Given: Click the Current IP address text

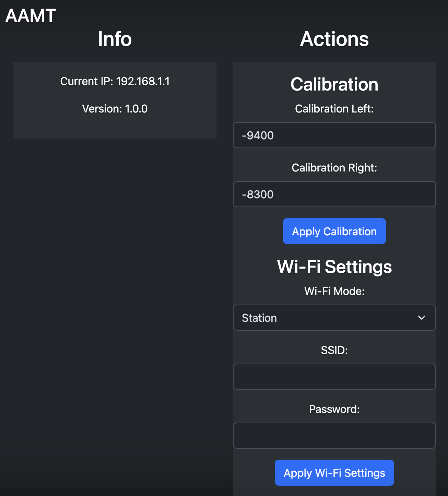Looking at the screenshot, I should pos(115,82).
